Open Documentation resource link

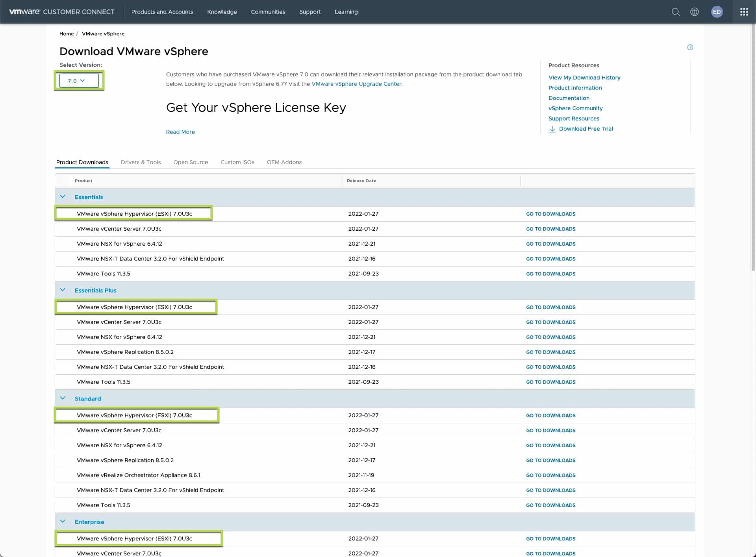coord(569,98)
